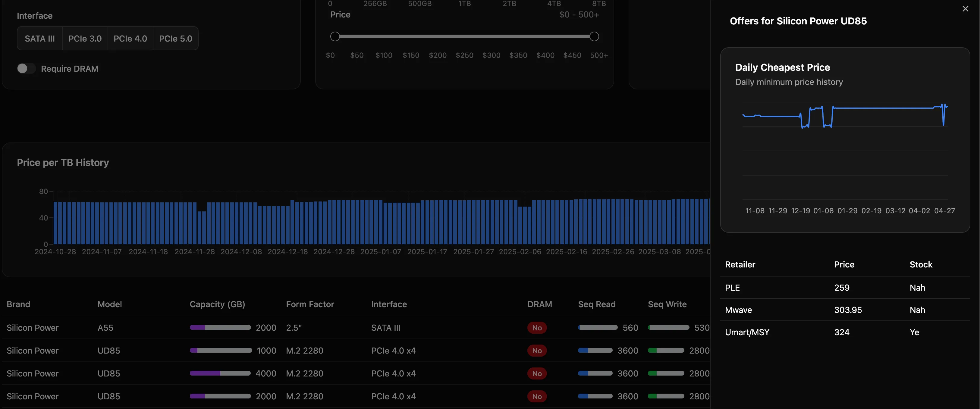Click the No DRAM badge for A55

pyautogui.click(x=536, y=328)
